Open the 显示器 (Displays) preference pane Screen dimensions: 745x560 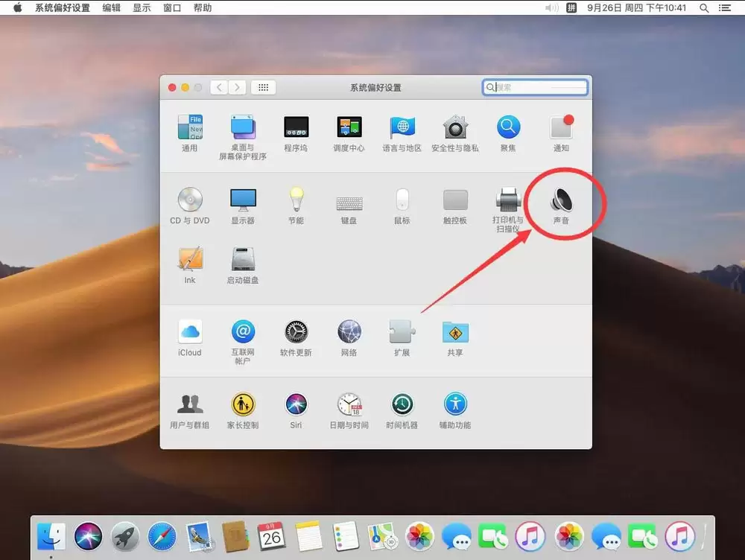click(243, 206)
